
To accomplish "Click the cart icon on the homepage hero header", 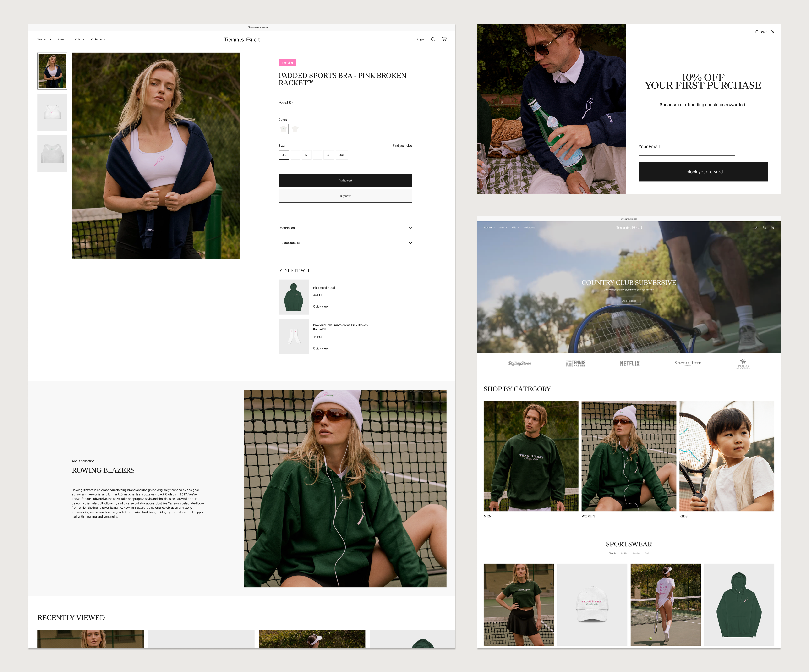I will (773, 227).
